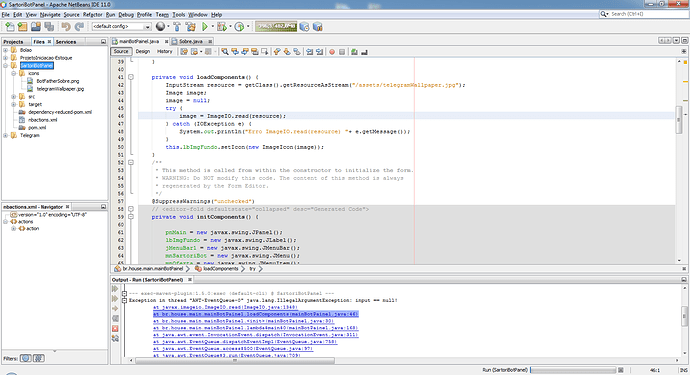Click the Save All toolbar icon

[x=49, y=27]
